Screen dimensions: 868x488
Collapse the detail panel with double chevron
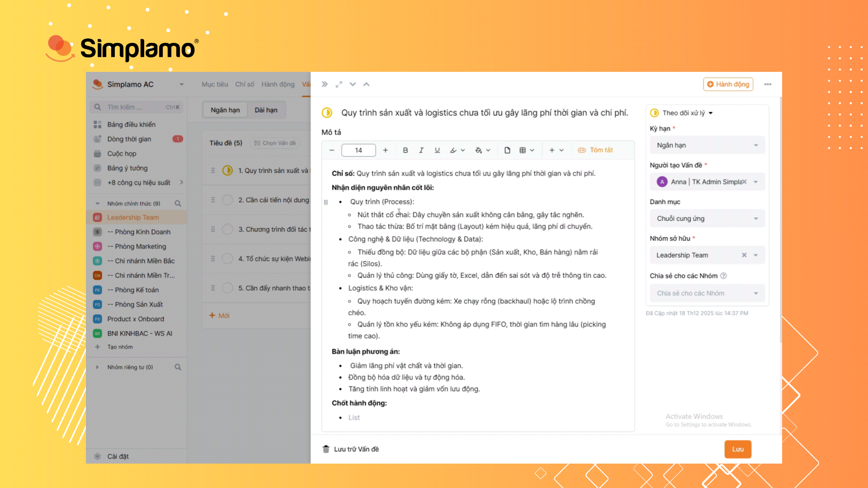coord(325,84)
